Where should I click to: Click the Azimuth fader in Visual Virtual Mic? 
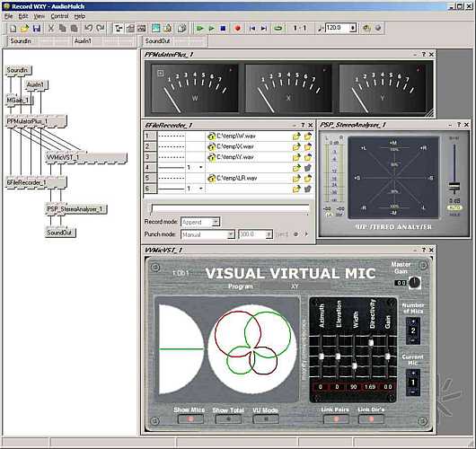321,357
